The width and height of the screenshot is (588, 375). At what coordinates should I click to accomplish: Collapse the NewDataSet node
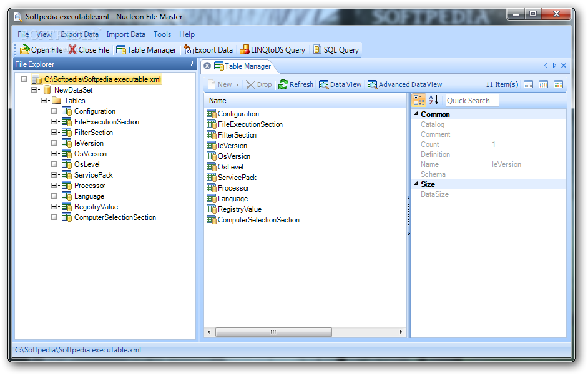(34, 90)
